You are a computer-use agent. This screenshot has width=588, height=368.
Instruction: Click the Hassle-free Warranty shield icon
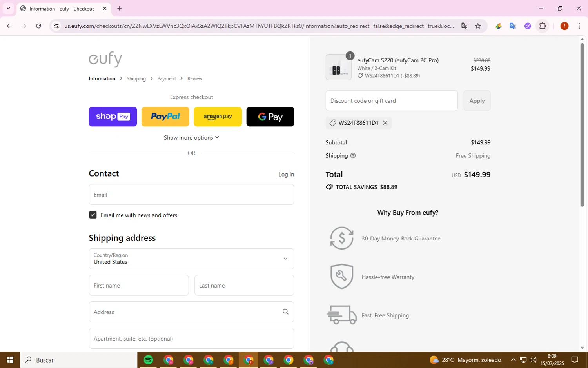pos(341,277)
